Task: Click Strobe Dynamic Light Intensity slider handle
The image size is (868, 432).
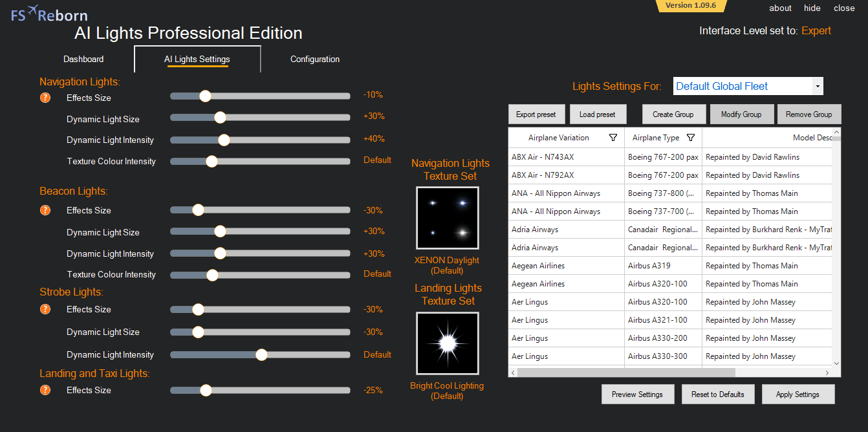Action: pyautogui.click(x=261, y=354)
